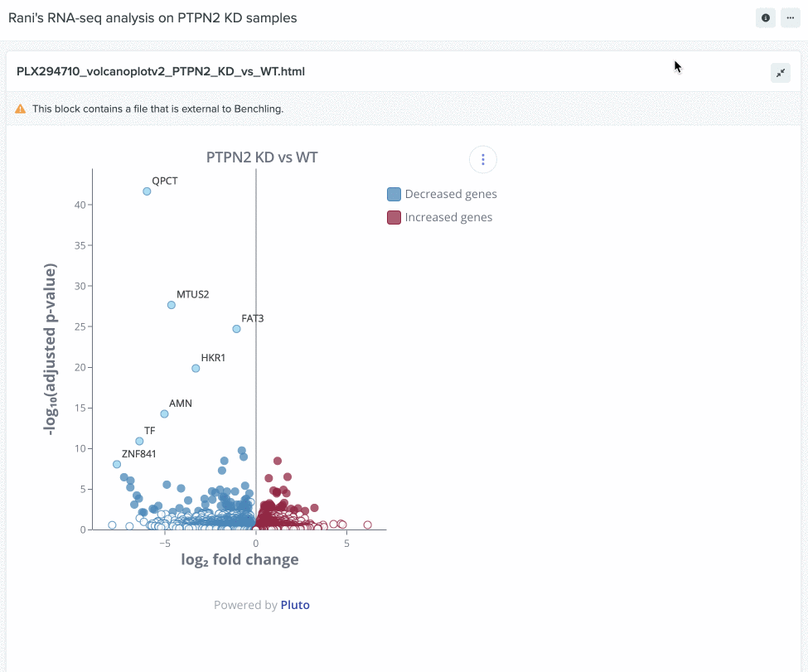This screenshot has width=808, height=672.
Task: Click the blue Decreased genes color swatch
Action: (x=394, y=194)
